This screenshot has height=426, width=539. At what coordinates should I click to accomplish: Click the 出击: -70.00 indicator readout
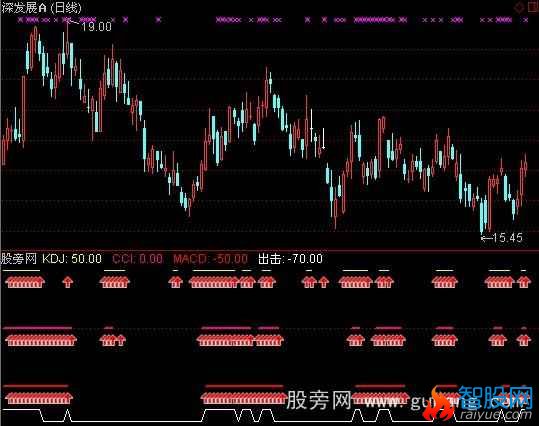coord(290,259)
